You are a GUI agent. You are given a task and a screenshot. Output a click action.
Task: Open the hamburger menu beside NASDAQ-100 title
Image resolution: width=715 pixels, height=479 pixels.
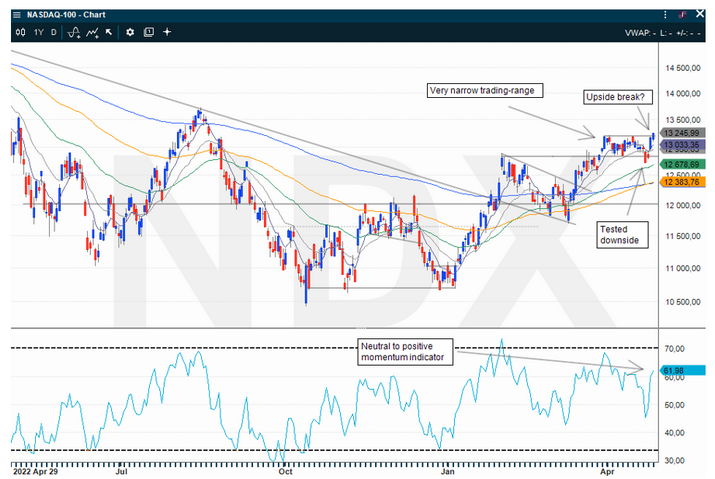point(17,15)
